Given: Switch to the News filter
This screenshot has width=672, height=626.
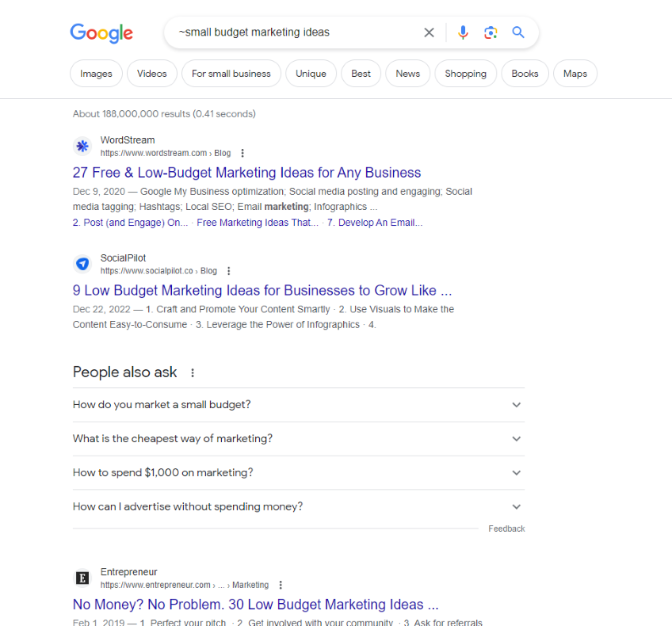Looking at the screenshot, I should [407, 74].
